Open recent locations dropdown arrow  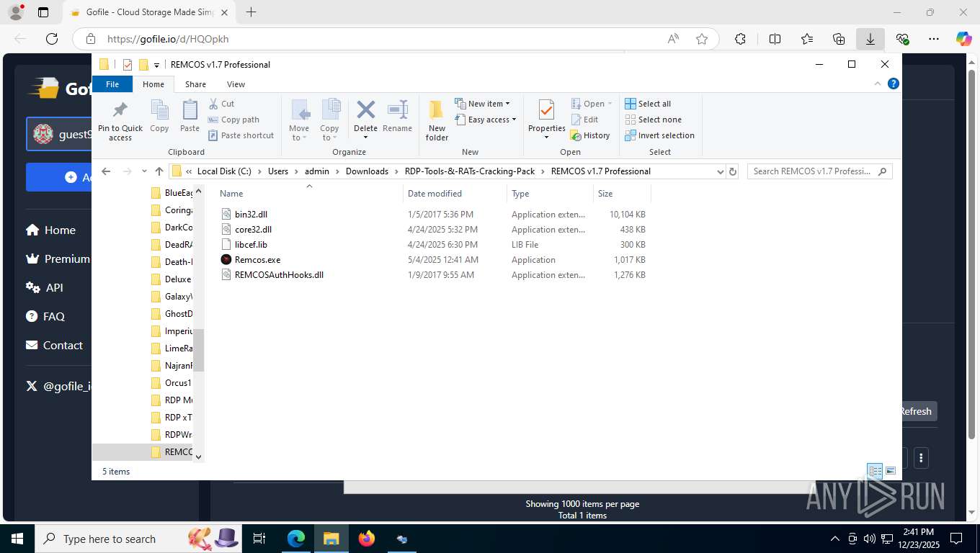pyautogui.click(x=144, y=171)
